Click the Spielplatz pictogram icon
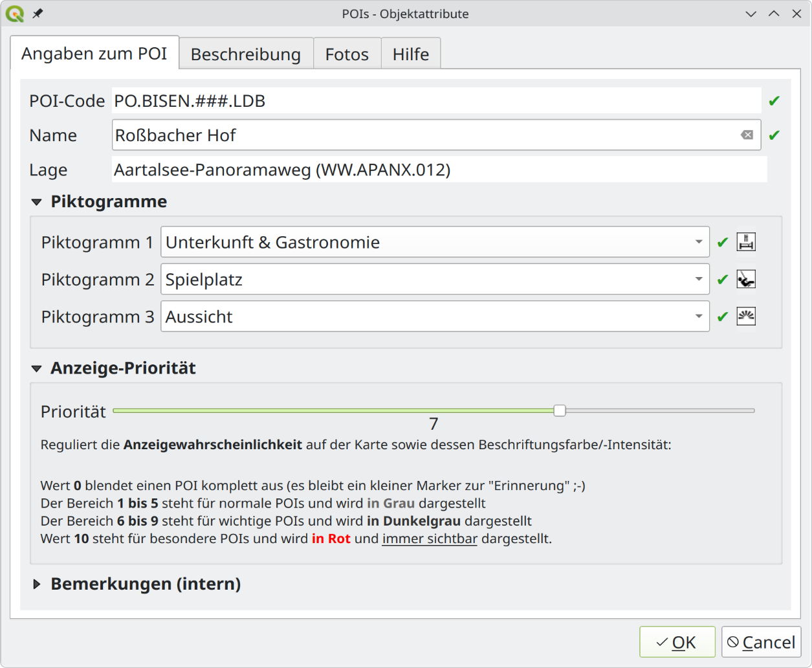Screen dimensions: 812x668 [x=746, y=280]
